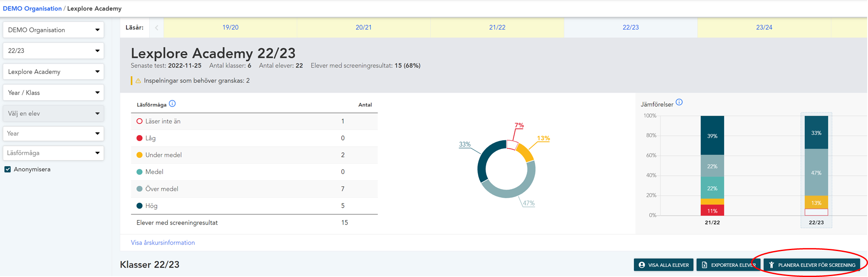The height and width of the screenshot is (277, 868).
Task: Click the red dot beside Låg
Action: tap(140, 138)
